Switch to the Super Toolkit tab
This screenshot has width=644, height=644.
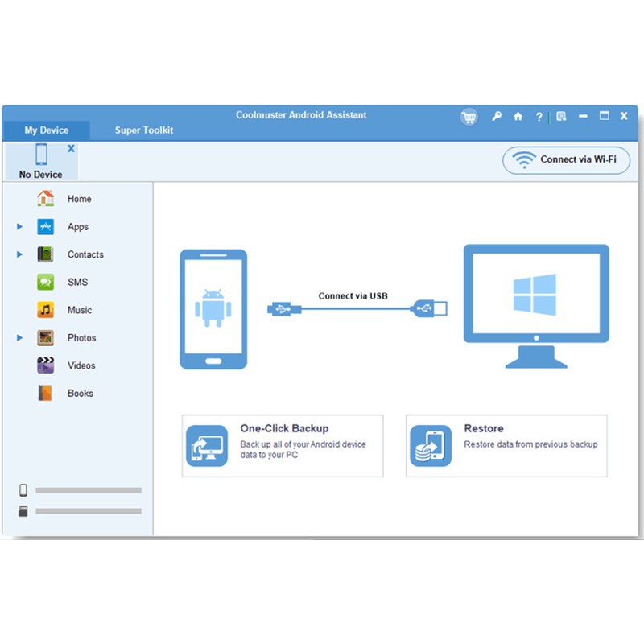[143, 130]
